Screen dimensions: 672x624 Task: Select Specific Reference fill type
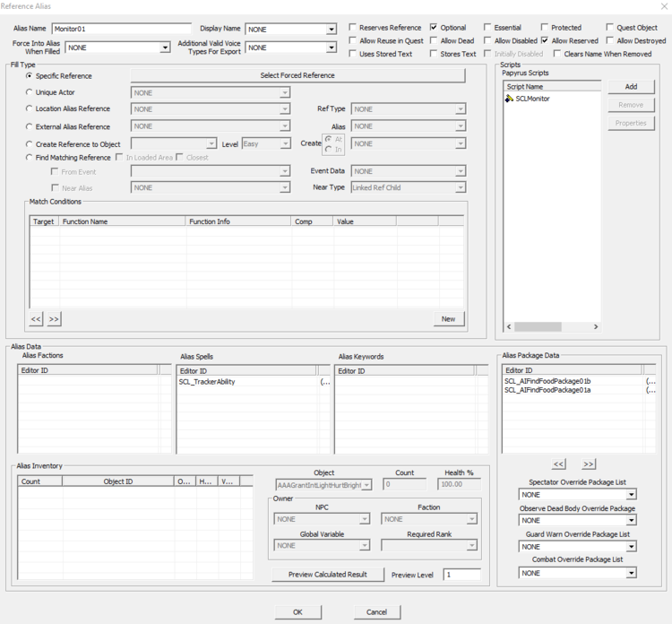[29, 75]
